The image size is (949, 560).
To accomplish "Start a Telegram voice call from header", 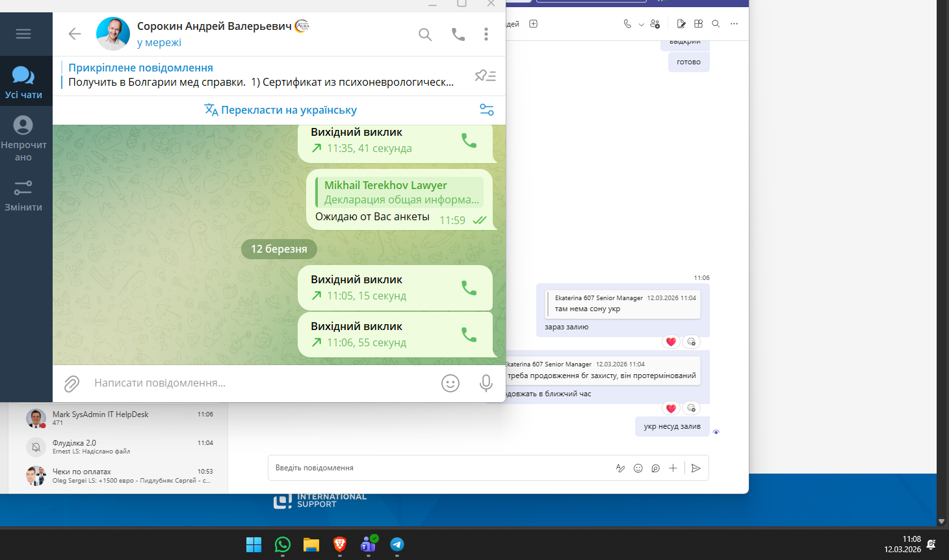I will [x=458, y=34].
